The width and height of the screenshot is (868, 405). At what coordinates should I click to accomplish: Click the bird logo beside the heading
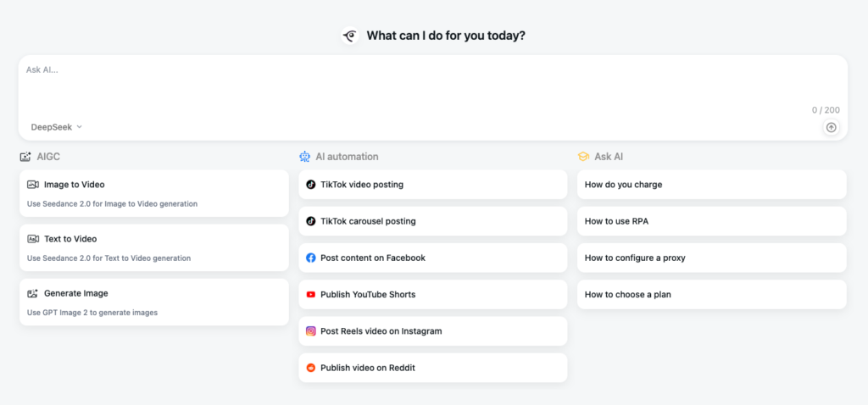[x=350, y=36]
